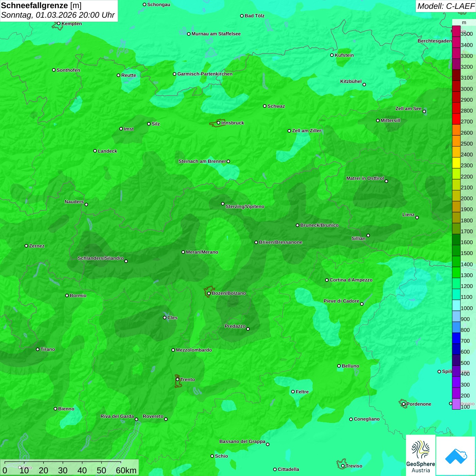Click the Sillian location dot
The height and width of the screenshot is (476, 476).
(368, 235)
